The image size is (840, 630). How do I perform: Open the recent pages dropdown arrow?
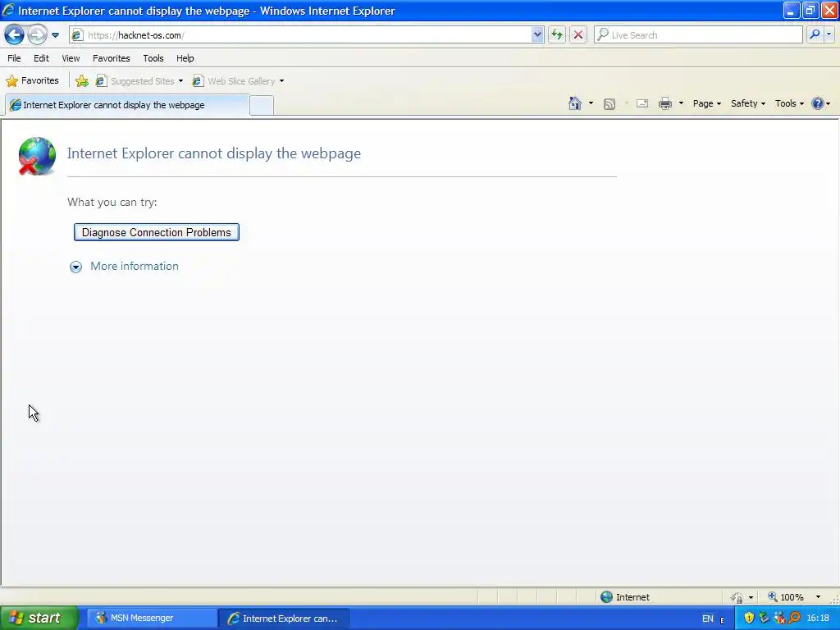tap(55, 35)
